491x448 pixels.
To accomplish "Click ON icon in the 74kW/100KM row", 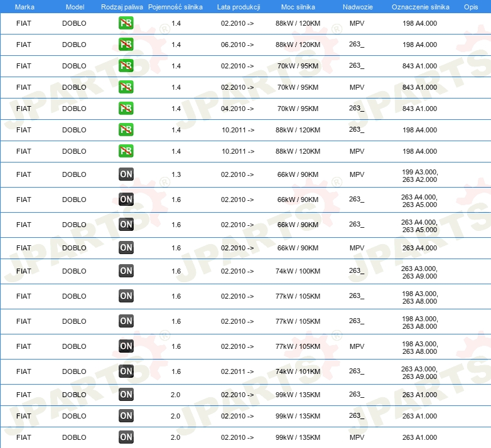I will coord(126,270).
